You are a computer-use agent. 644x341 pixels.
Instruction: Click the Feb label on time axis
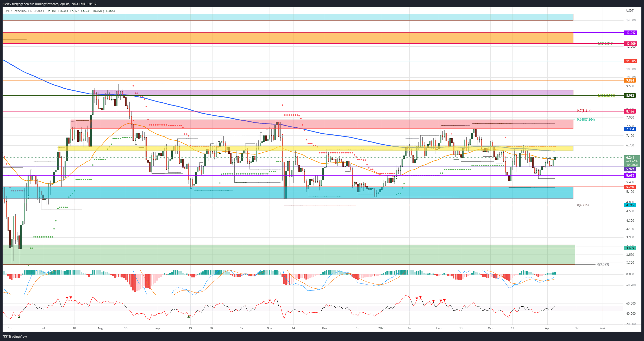point(439,328)
